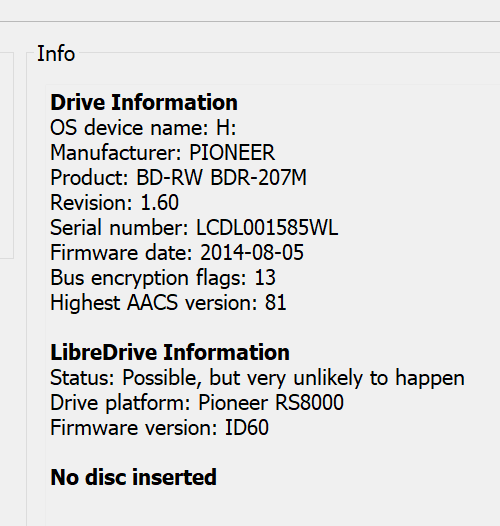Click the word PIONEER
This screenshot has width=500, height=526.
[232, 153]
